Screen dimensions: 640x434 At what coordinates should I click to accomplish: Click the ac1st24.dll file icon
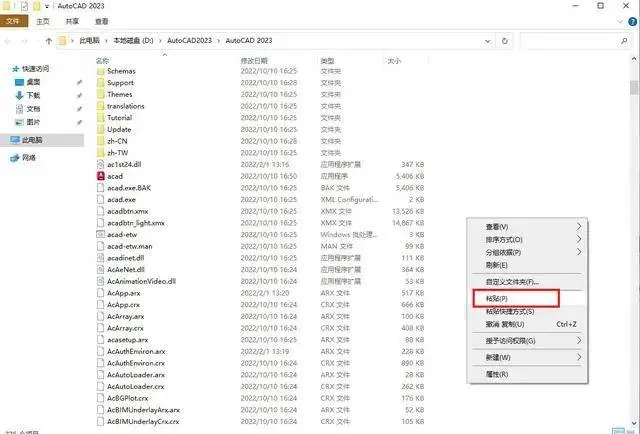(101, 164)
